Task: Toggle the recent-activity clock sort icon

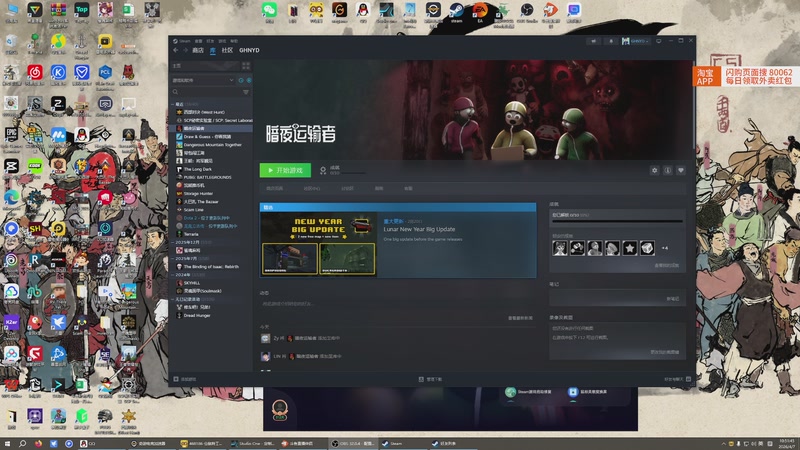Action: pyautogui.click(x=241, y=80)
